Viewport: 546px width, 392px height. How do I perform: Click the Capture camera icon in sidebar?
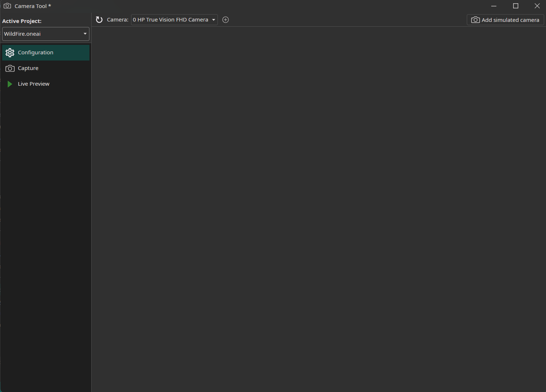(x=10, y=68)
